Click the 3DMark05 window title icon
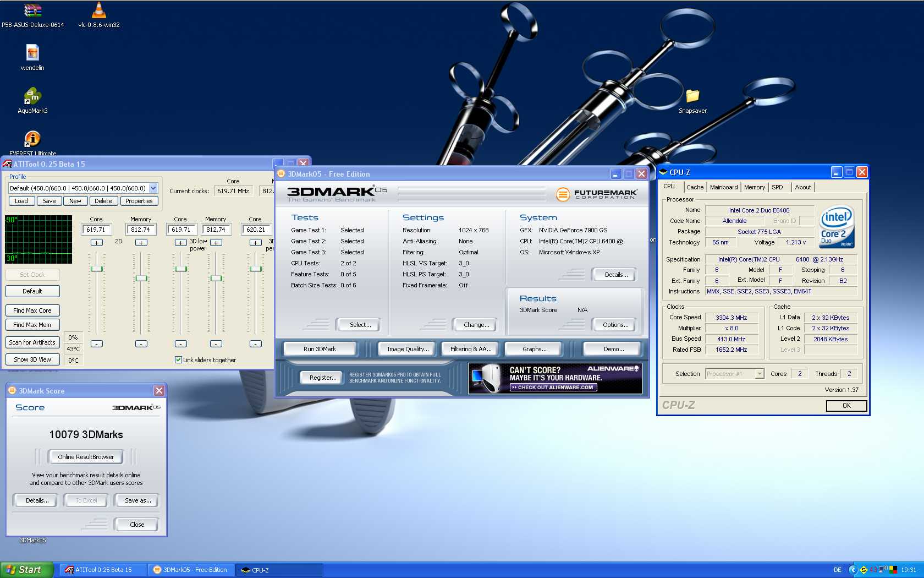Viewport: 924px width, 578px height. click(x=281, y=174)
